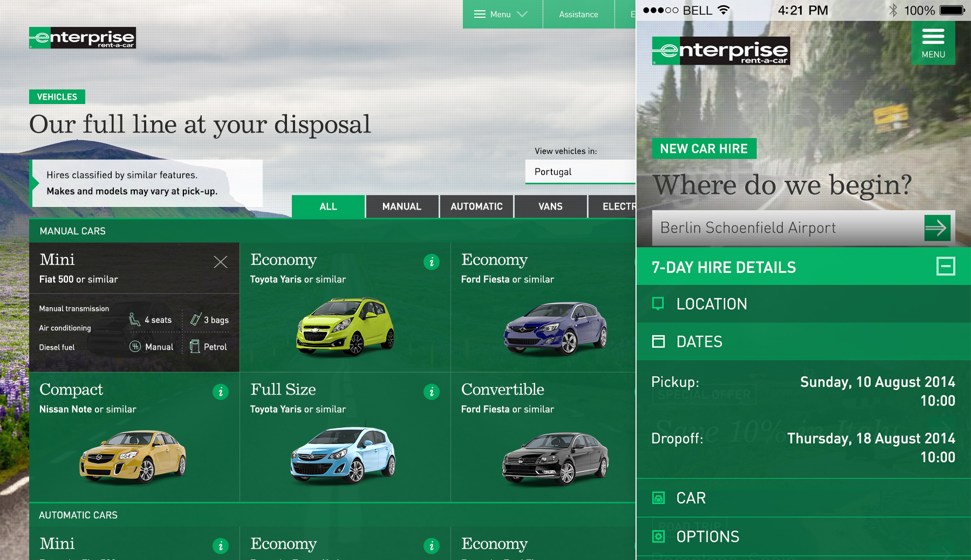Expand the LOCATION section
The image size is (971, 560).
click(712, 304)
